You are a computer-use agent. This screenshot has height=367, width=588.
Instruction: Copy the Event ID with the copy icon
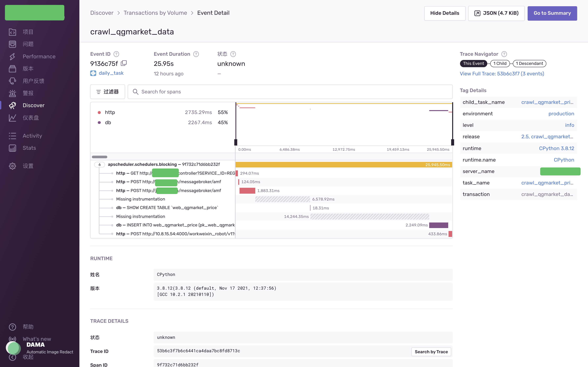click(x=124, y=63)
